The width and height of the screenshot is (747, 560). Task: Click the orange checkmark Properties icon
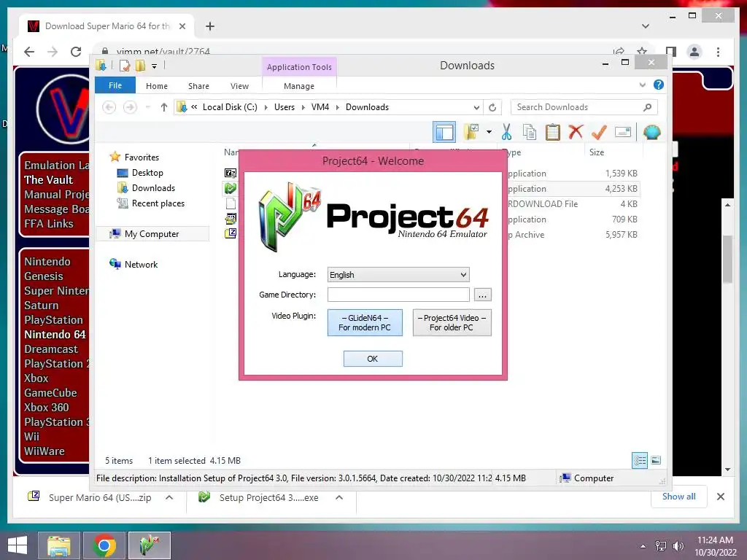(599, 132)
